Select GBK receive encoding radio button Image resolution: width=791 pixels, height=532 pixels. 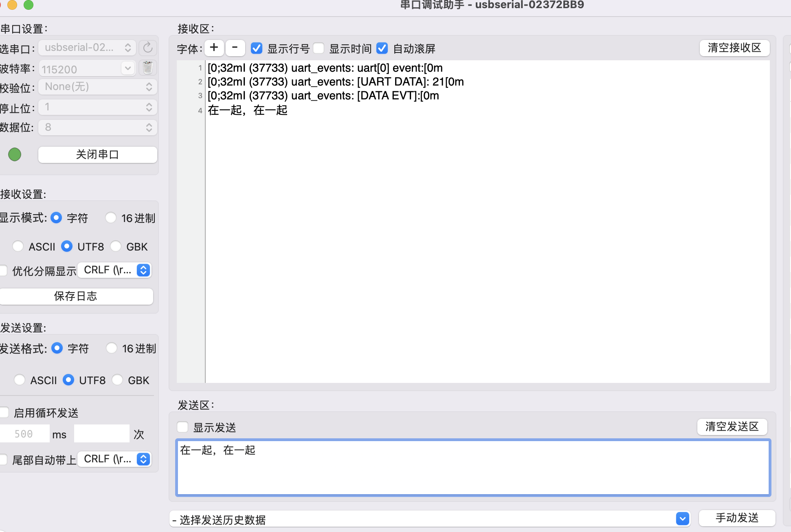pyautogui.click(x=116, y=246)
